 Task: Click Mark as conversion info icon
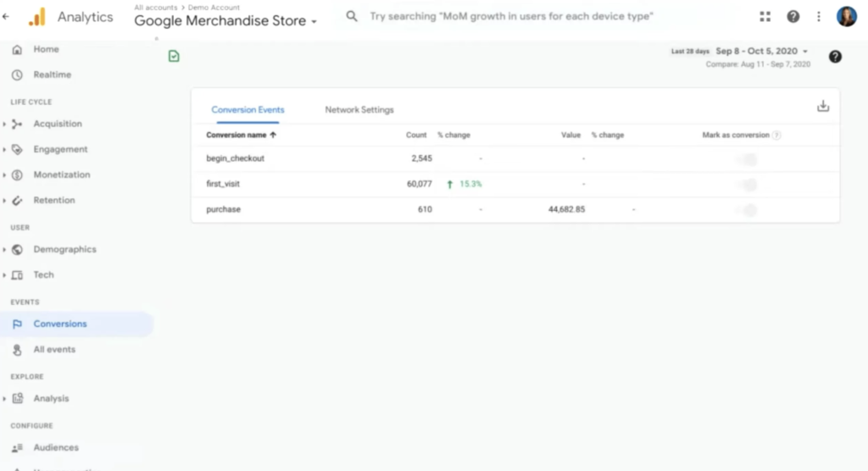(776, 135)
